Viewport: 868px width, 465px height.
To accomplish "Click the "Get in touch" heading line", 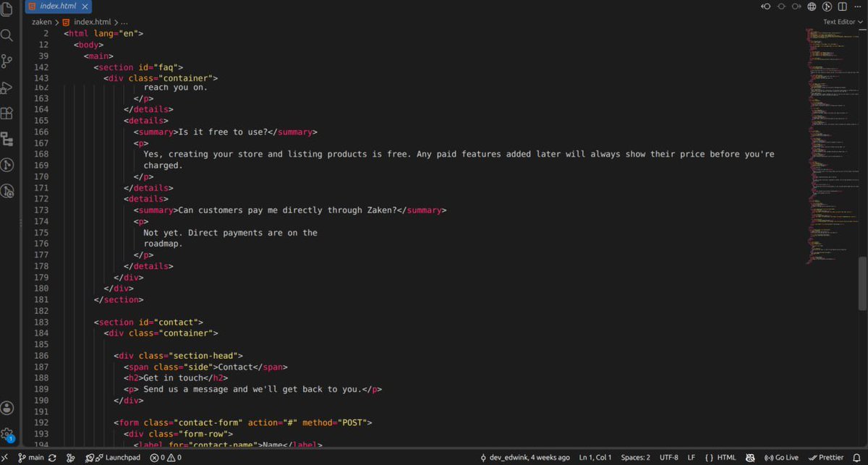I will (176, 378).
